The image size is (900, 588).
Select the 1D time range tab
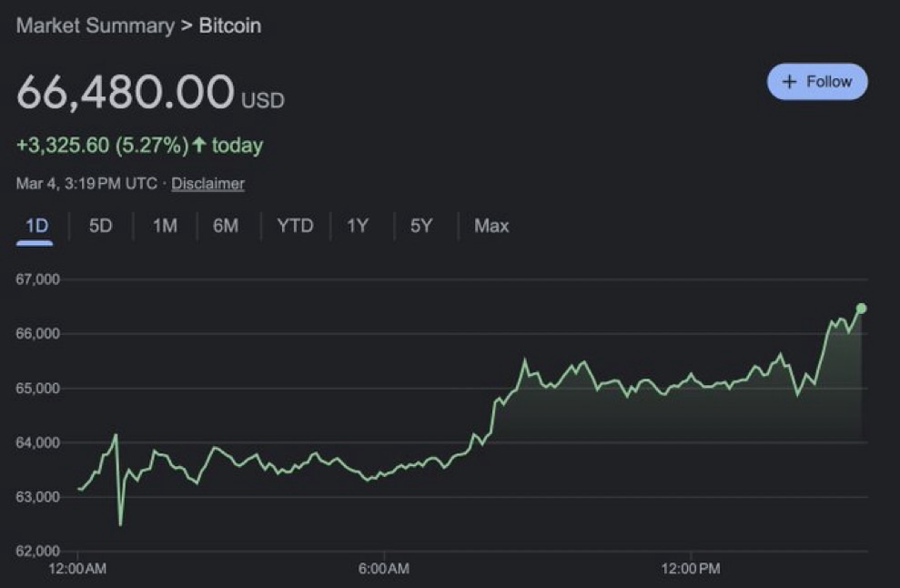[35, 226]
